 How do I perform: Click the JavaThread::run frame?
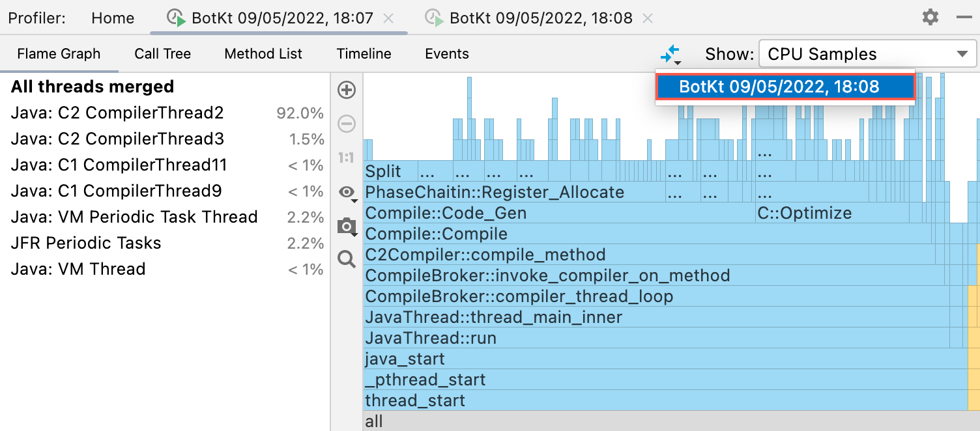coord(656,339)
